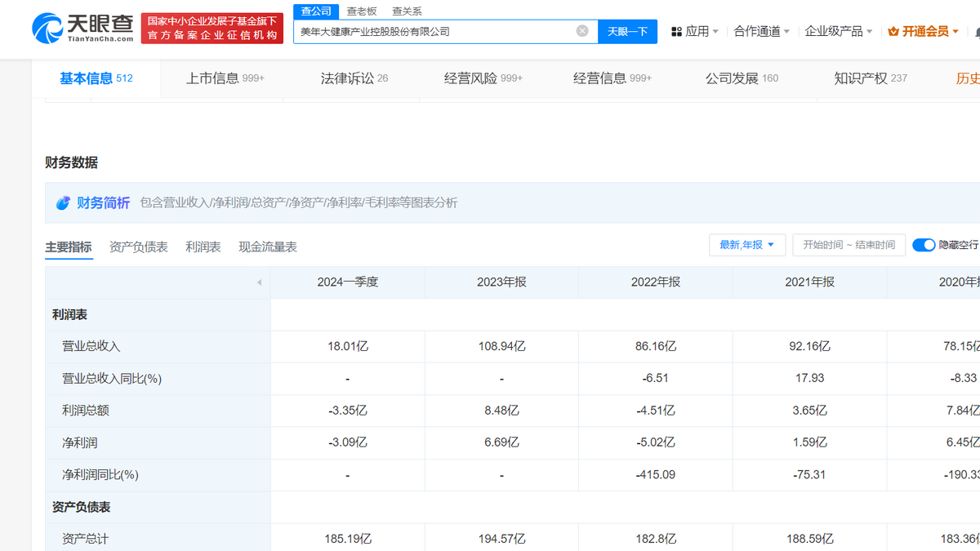This screenshot has height=551, width=980.
Task: Click the -6.51 revenue growth value
Action: tap(656, 379)
